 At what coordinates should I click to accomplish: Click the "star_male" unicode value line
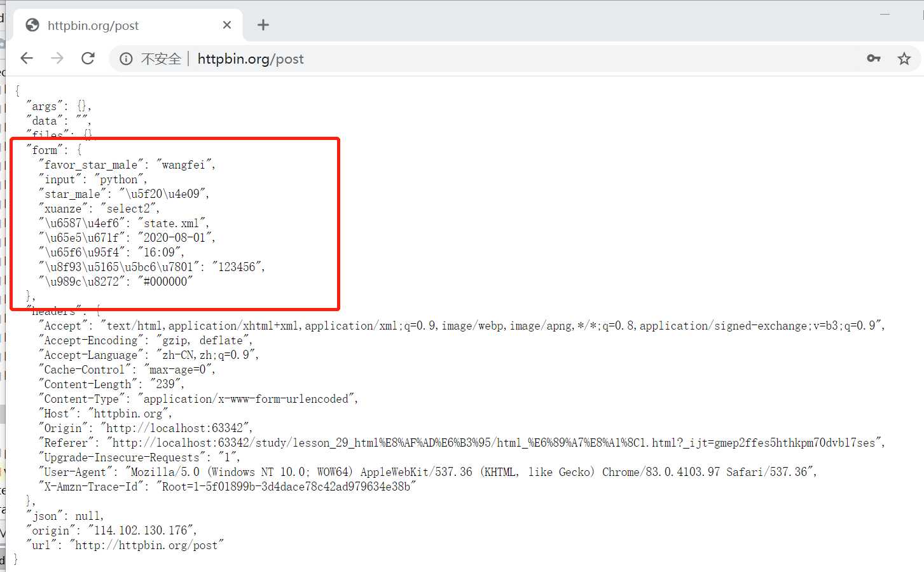(124, 194)
